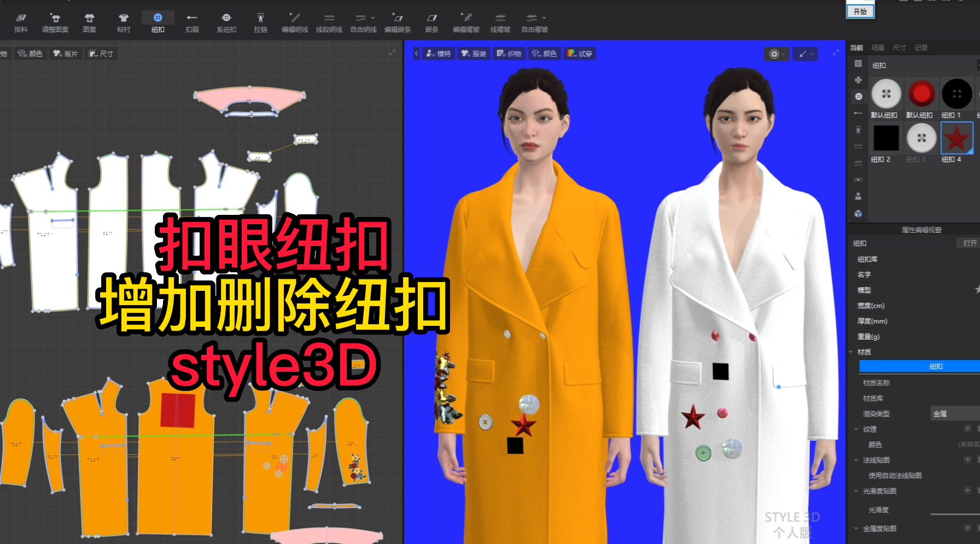The height and width of the screenshot is (544, 980).
Task: Toggle 试穿 try-on display in 3D view
Action: (580, 54)
